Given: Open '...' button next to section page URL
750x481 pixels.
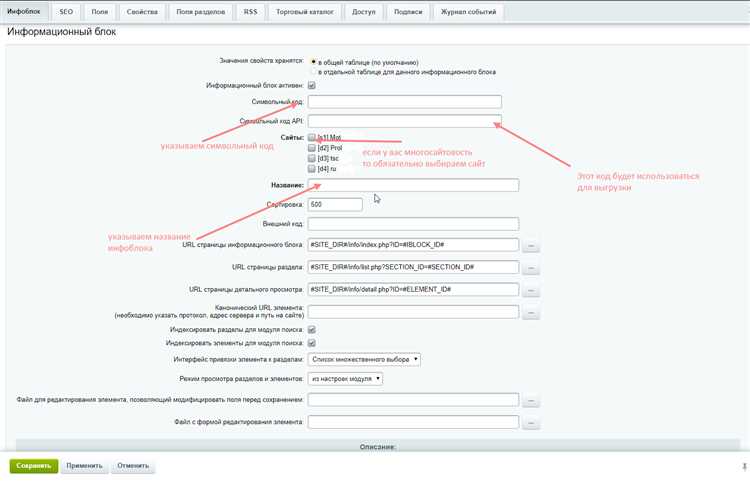Looking at the screenshot, I should click(x=531, y=268).
